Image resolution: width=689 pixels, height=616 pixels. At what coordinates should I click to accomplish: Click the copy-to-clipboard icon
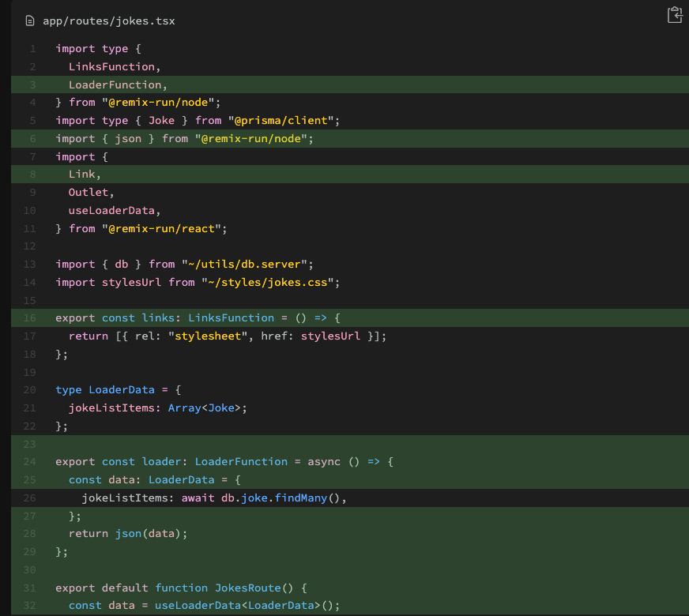pos(674,14)
